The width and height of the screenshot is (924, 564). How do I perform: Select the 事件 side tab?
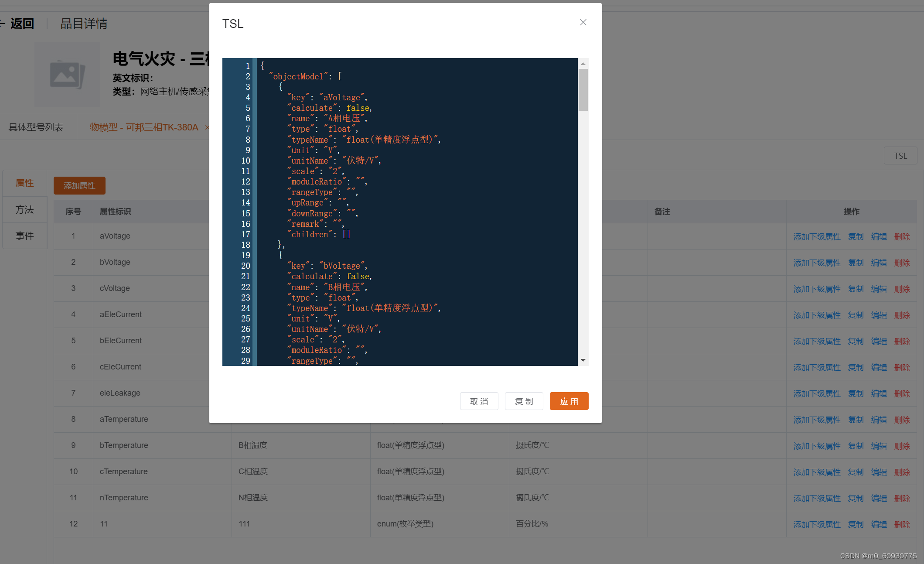coord(24,236)
